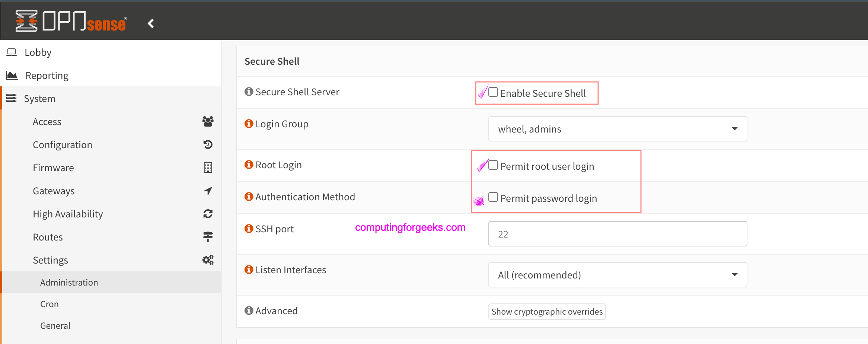Click the Access users group icon
This screenshot has height=344, width=868.
pyautogui.click(x=208, y=121)
